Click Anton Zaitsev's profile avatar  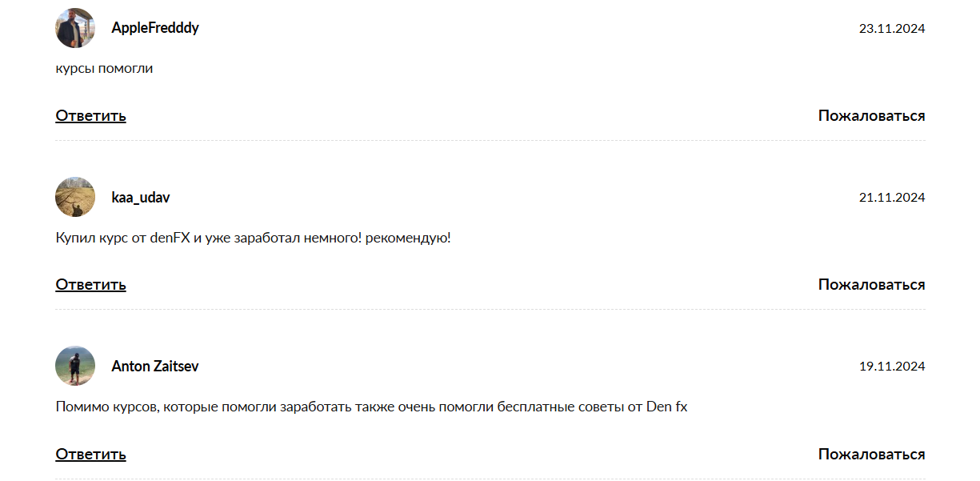[x=75, y=366]
